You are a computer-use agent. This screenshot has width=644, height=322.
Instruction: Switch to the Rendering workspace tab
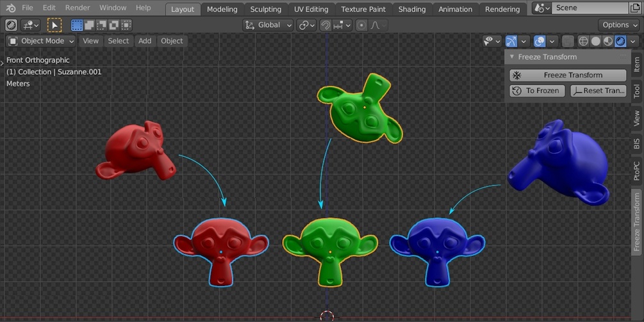click(x=502, y=9)
